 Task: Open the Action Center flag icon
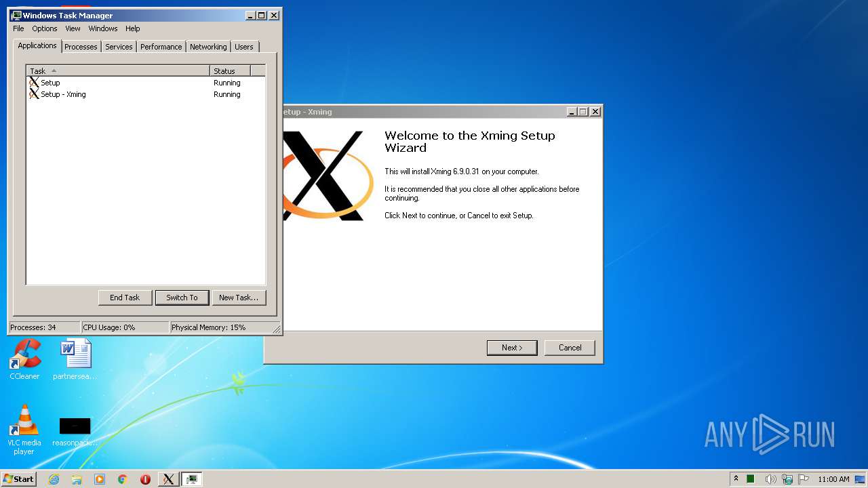coord(804,479)
